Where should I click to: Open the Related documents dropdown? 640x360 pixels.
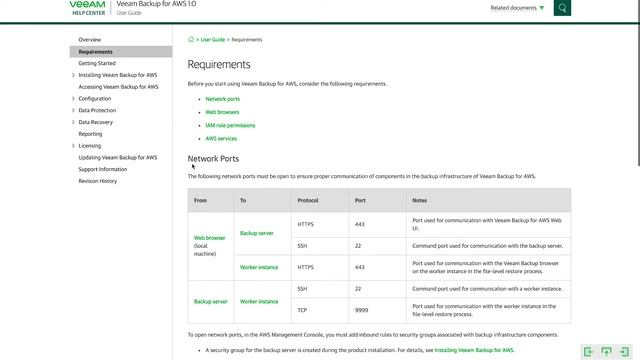517,8
